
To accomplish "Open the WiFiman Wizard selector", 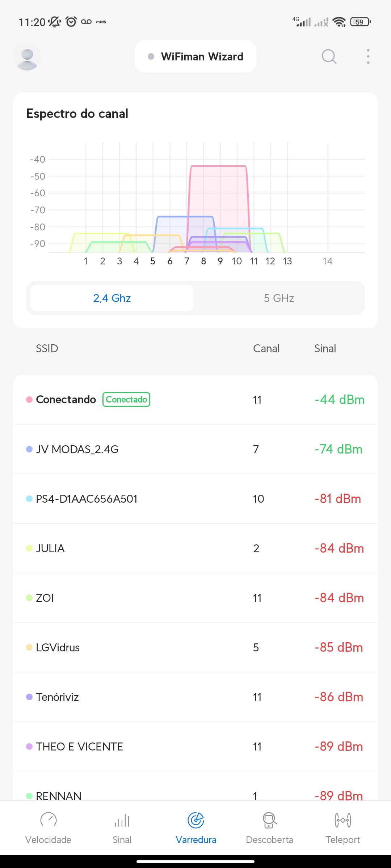I will [x=195, y=56].
